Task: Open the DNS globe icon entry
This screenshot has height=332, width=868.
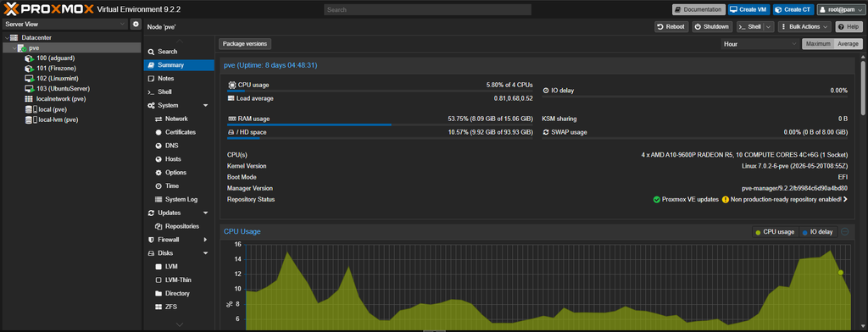Action: 159,146
